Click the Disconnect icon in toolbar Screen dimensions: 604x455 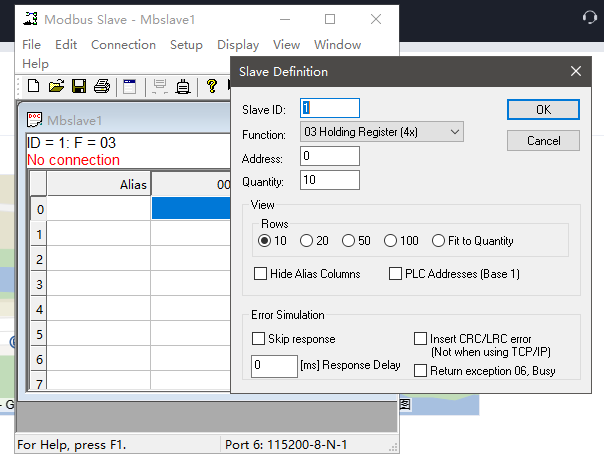[183, 87]
